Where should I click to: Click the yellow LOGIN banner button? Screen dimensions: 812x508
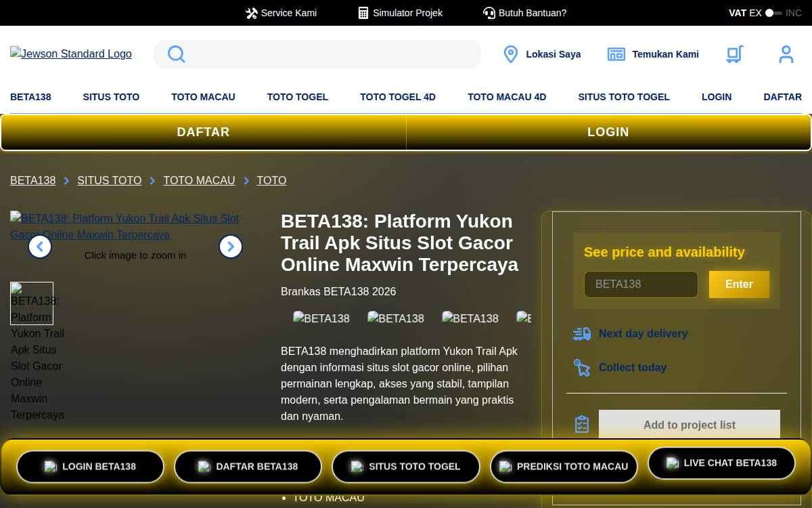[x=608, y=132]
